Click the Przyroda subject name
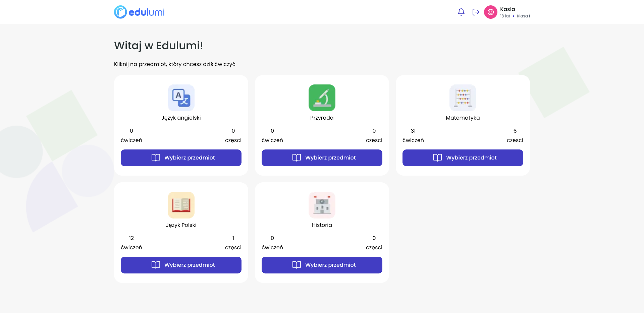 coord(322,118)
